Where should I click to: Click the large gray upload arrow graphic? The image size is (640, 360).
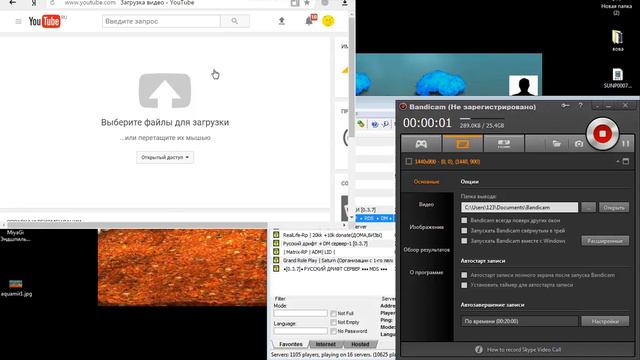(165, 91)
